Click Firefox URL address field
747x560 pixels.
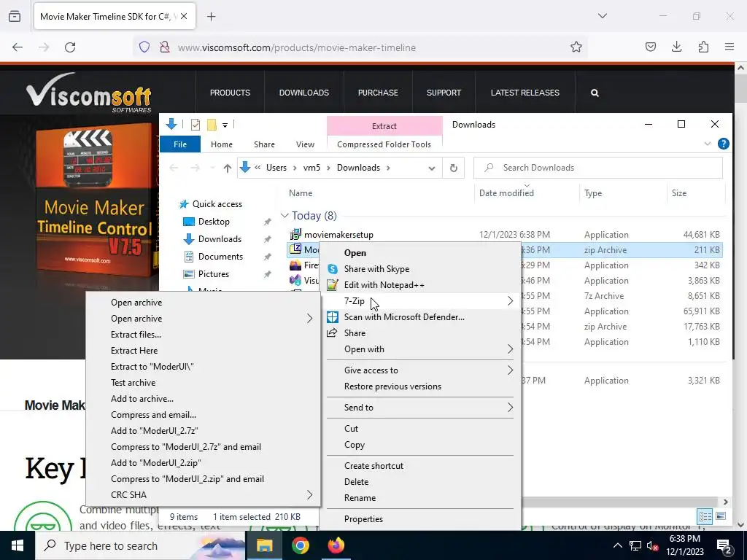click(362, 47)
